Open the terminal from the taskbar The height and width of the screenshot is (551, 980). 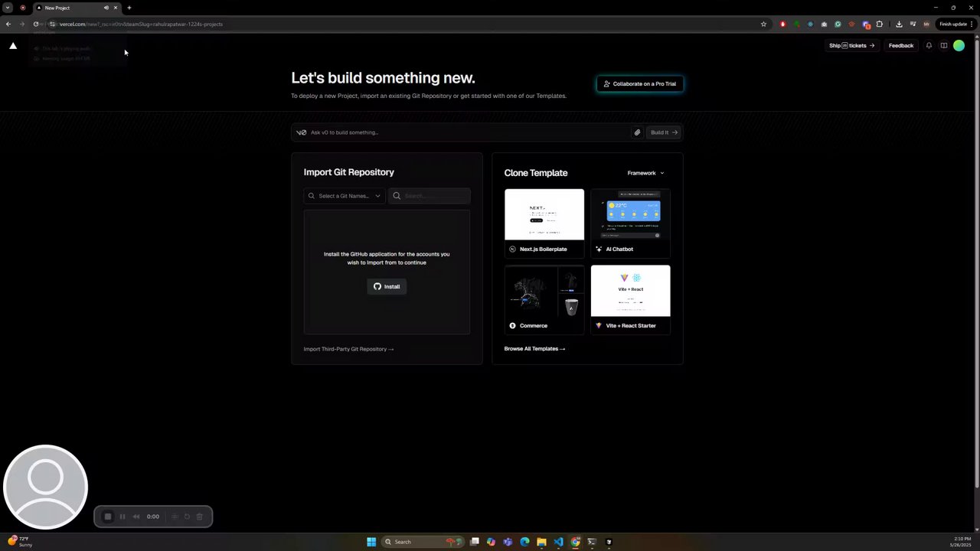[x=592, y=542]
